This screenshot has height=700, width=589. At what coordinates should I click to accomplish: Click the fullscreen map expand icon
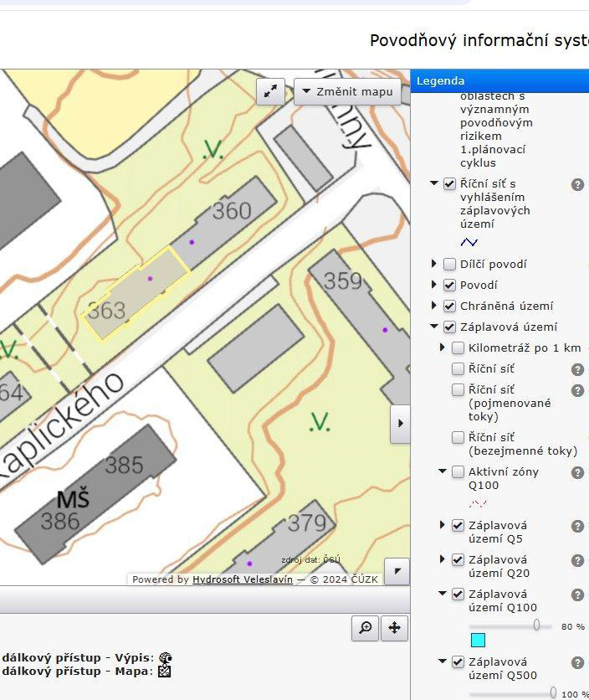coord(270,92)
